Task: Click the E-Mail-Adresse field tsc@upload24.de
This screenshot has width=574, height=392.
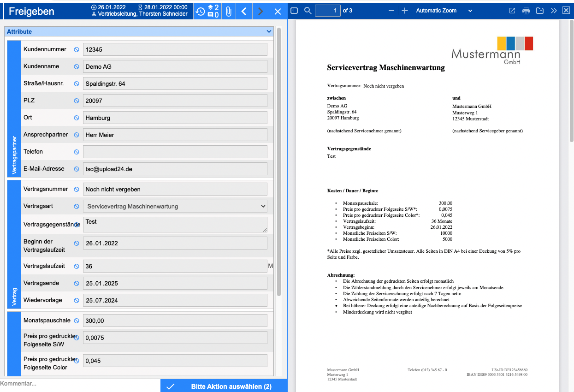Action: click(x=175, y=169)
